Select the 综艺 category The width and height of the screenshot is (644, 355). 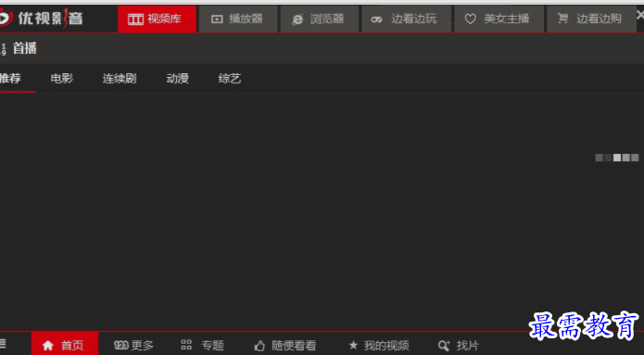[230, 78]
